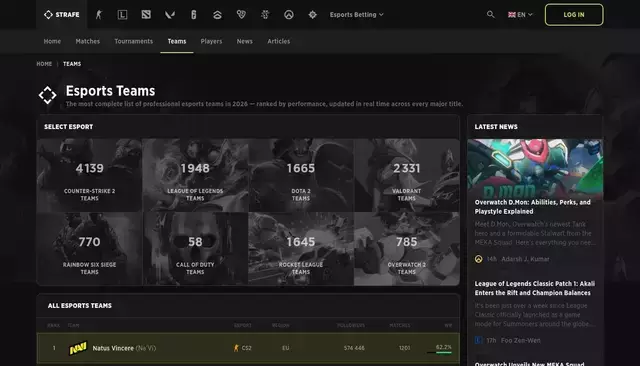The image size is (640, 366).
Task: Open the EN language dropdown
Action: click(520, 15)
